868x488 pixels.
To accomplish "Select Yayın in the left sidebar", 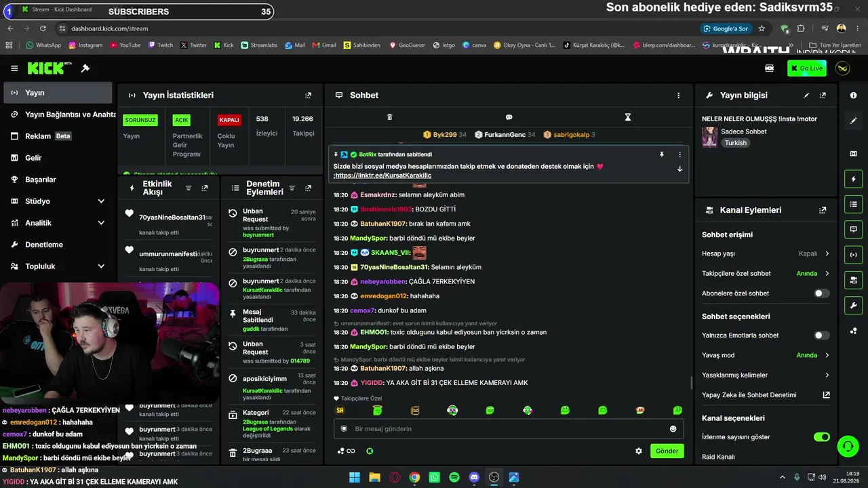I will tap(58, 93).
